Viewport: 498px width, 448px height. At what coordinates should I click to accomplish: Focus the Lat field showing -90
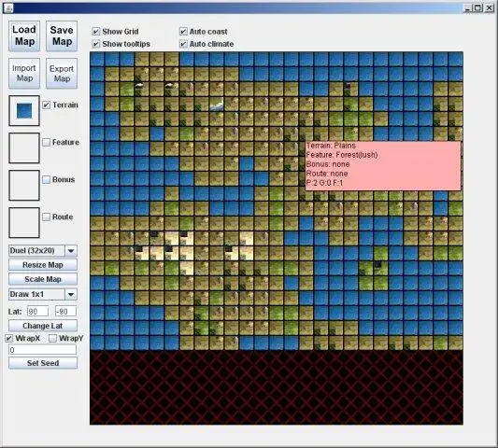click(65, 311)
